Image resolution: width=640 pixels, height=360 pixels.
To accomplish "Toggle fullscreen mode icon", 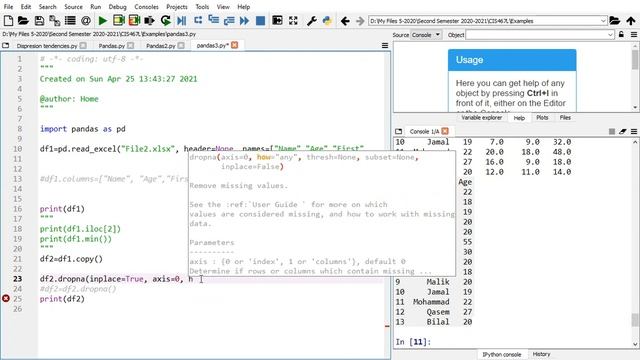I will click(293, 20).
